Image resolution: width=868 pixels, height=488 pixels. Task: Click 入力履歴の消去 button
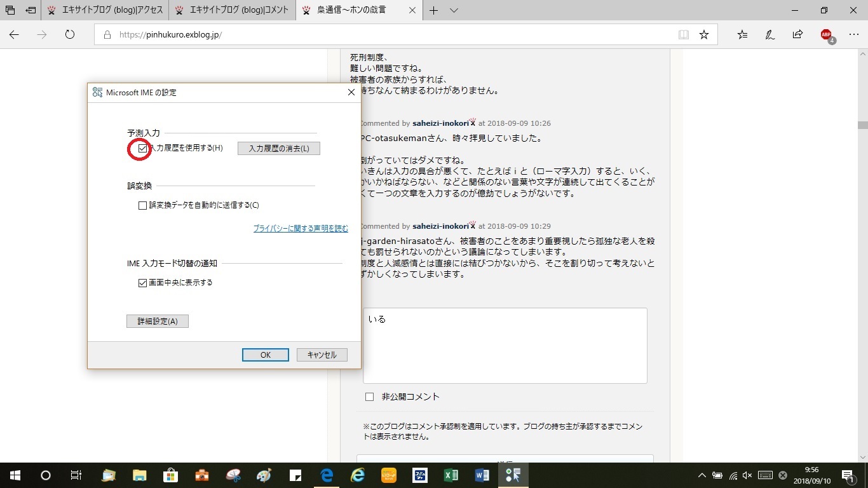(279, 148)
